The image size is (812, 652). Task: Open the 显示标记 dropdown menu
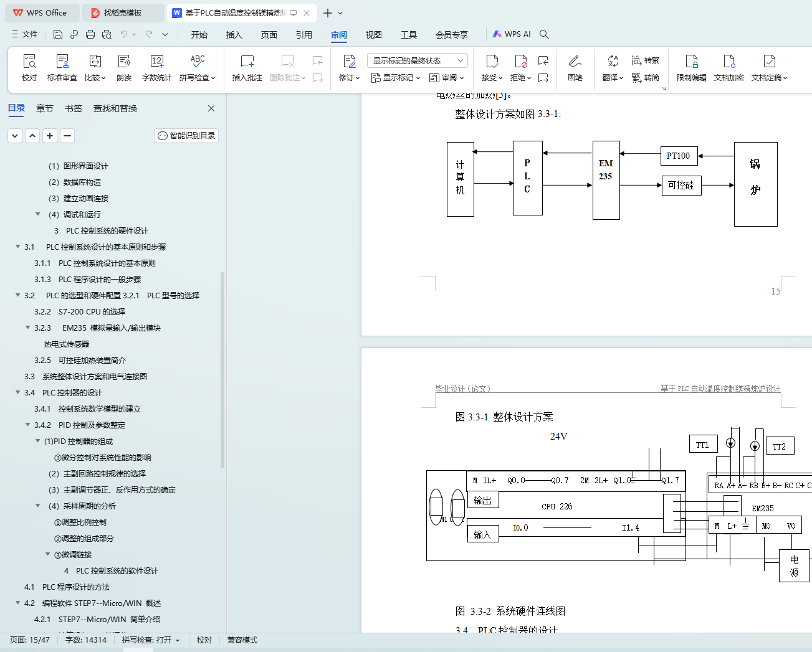pyautogui.click(x=396, y=78)
